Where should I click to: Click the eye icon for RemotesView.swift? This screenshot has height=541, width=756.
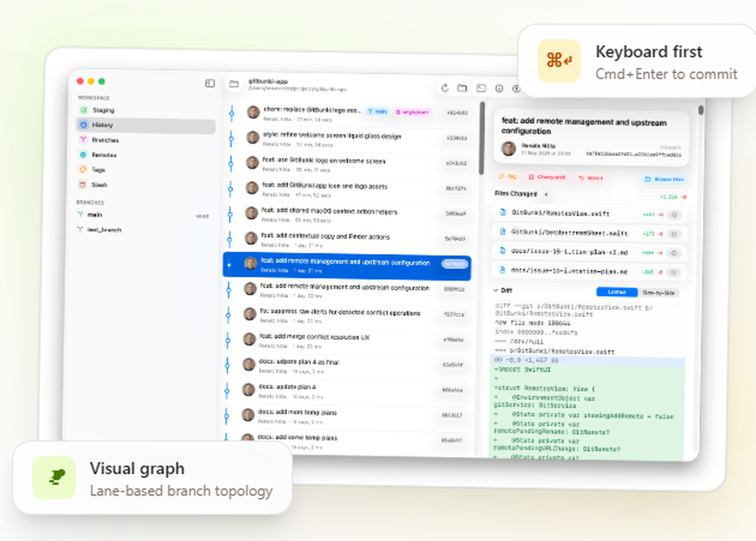point(674,215)
